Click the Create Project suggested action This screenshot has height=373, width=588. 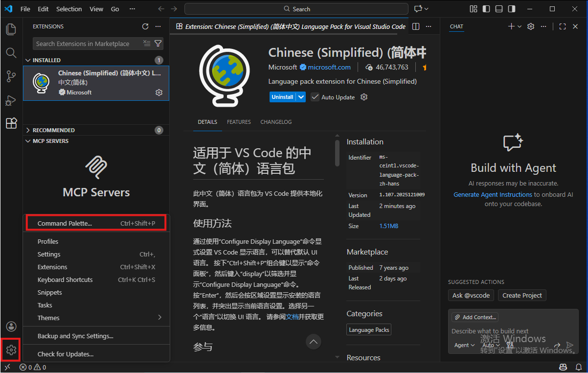pos(522,295)
